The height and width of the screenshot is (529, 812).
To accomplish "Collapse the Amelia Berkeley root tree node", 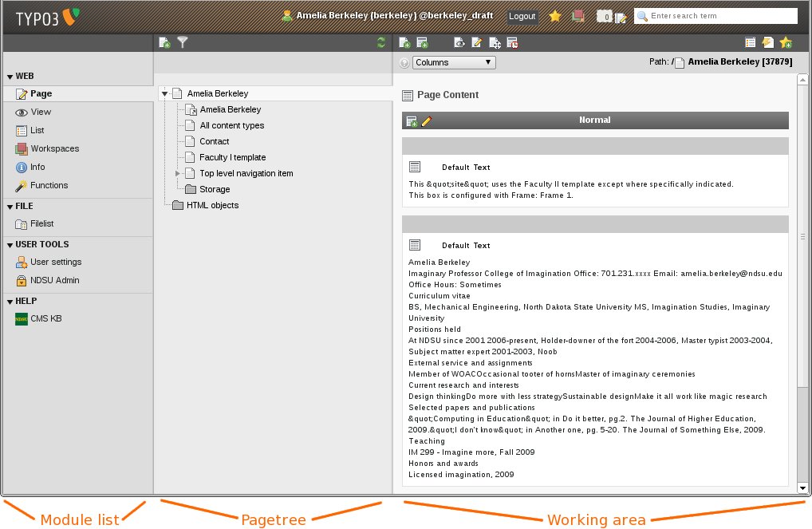I will (x=164, y=93).
